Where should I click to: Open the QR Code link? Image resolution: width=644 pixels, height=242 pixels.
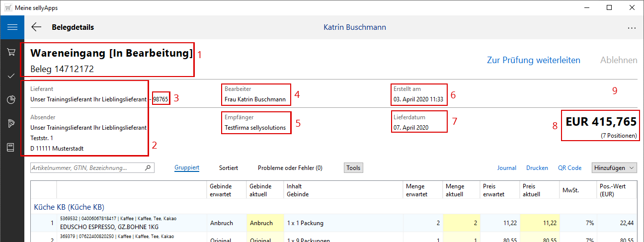(x=569, y=168)
